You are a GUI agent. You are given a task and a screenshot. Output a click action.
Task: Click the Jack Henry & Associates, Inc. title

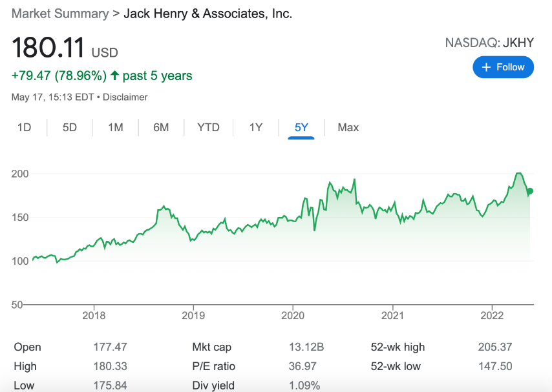coord(207,14)
